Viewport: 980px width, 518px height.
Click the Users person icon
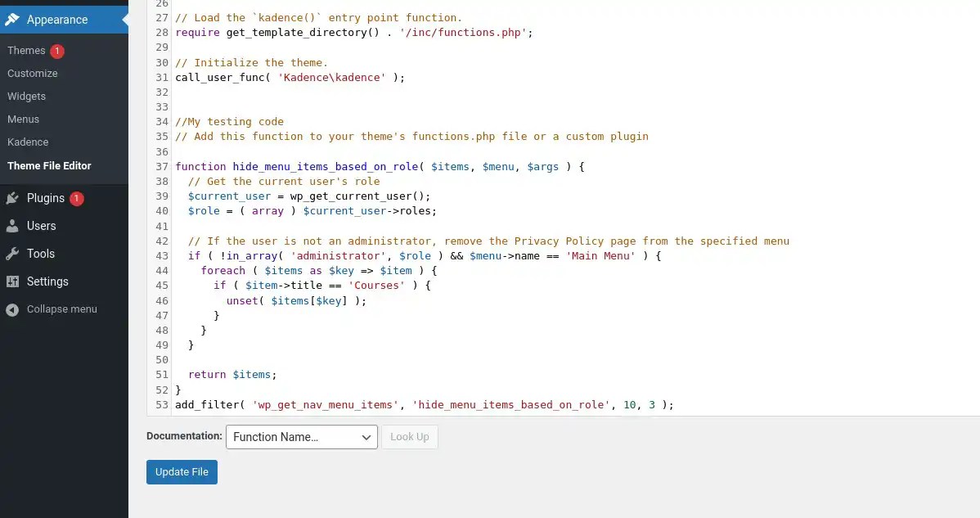click(13, 226)
